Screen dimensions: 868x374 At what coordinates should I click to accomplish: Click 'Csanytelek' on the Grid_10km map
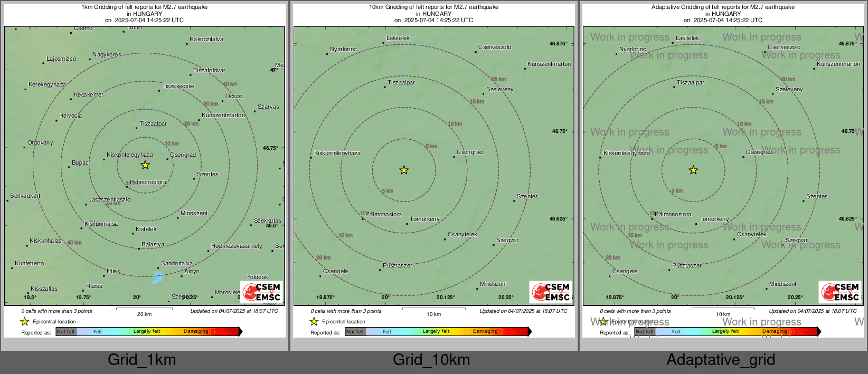pyautogui.click(x=463, y=235)
